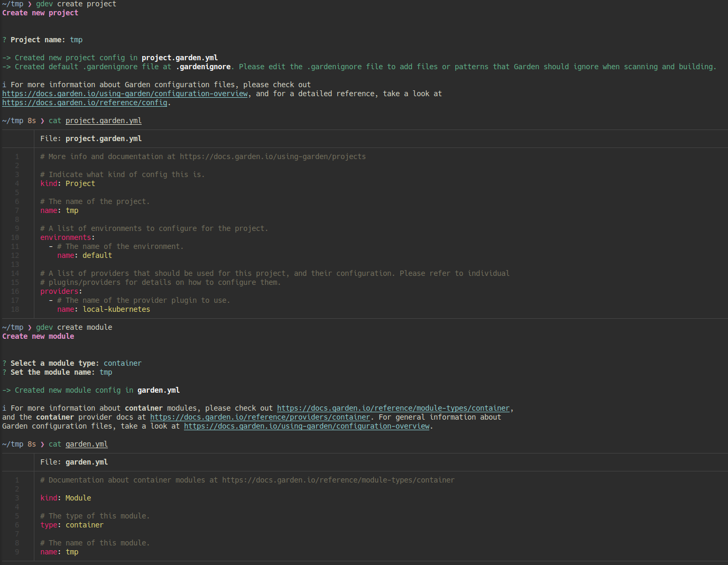Click comment '# The name of the environment.'
The image size is (728, 565).
pos(121,246)
